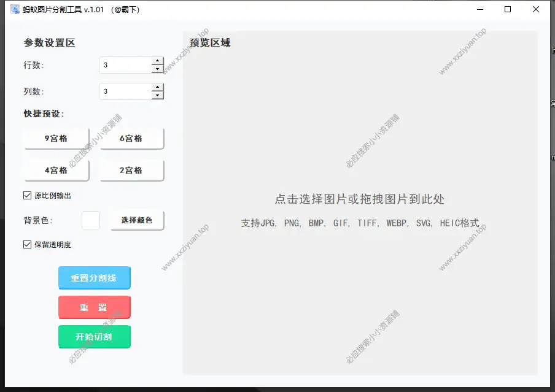This screenshot has height=392, width=555.
Task: Select the 4宫格 preset
Action: [56, 170]
